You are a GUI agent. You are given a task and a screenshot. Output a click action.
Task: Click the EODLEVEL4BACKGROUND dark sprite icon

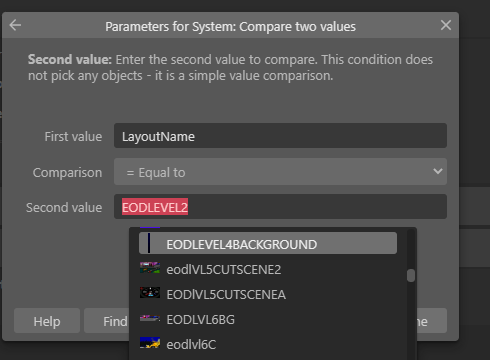click(x=149, y=243)
